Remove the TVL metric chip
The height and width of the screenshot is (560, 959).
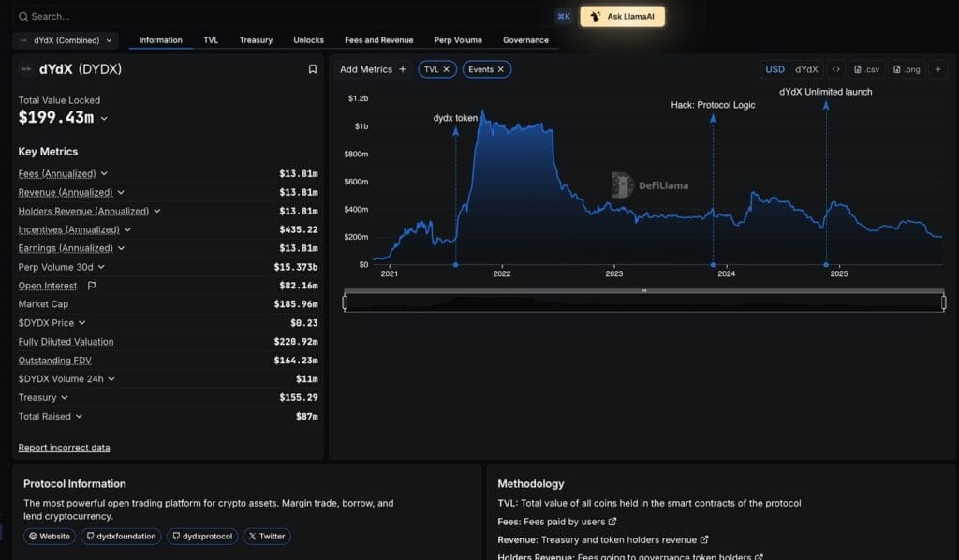447,69
